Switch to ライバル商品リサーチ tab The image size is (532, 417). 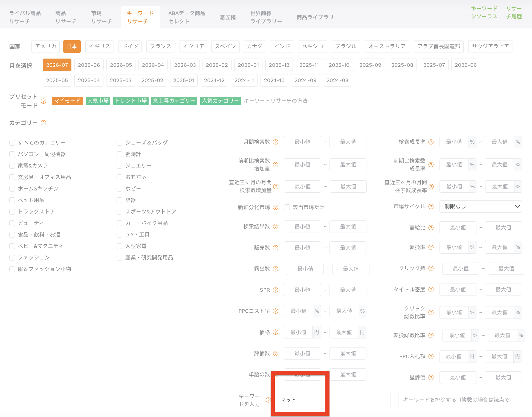25,17
